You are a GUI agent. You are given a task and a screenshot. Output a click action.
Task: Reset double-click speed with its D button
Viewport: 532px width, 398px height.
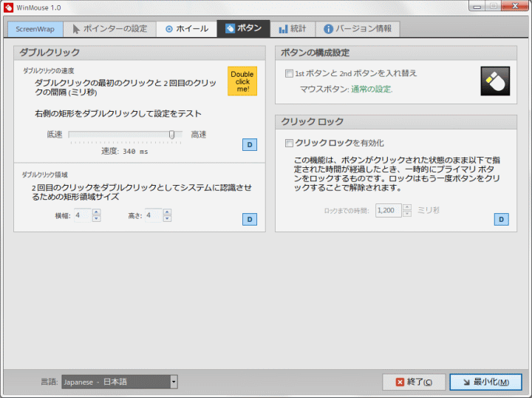coord(250,145)
